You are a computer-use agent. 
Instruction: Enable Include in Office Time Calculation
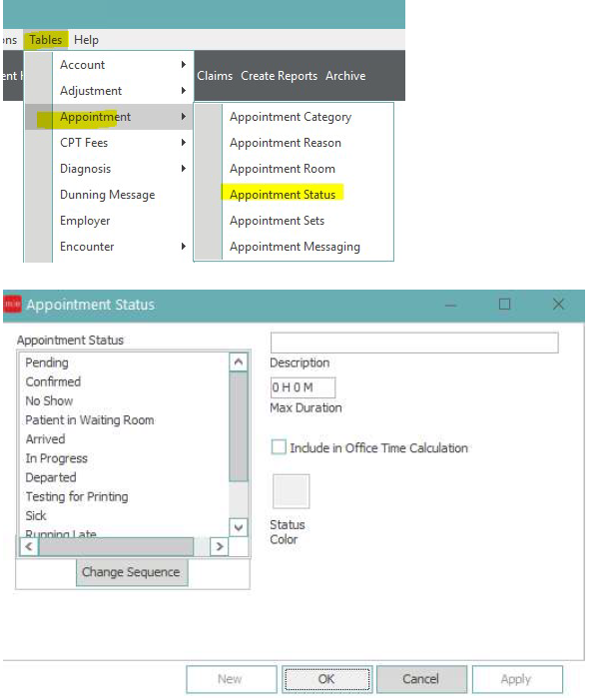tap(279, 448)
